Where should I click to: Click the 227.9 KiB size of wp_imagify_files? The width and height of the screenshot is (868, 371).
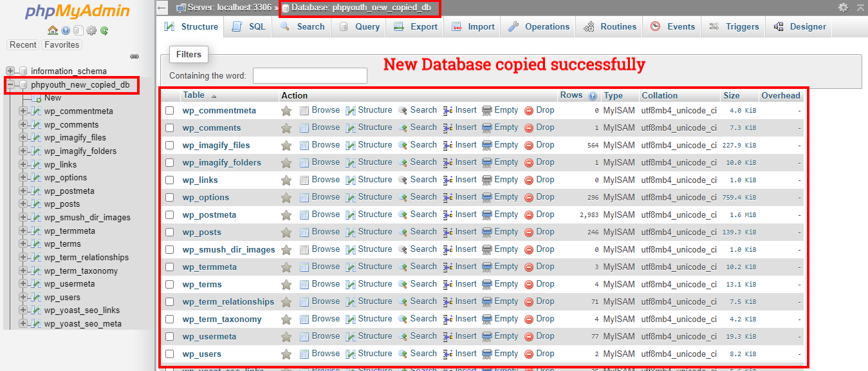pyautogui.click(x=738, y=146)
